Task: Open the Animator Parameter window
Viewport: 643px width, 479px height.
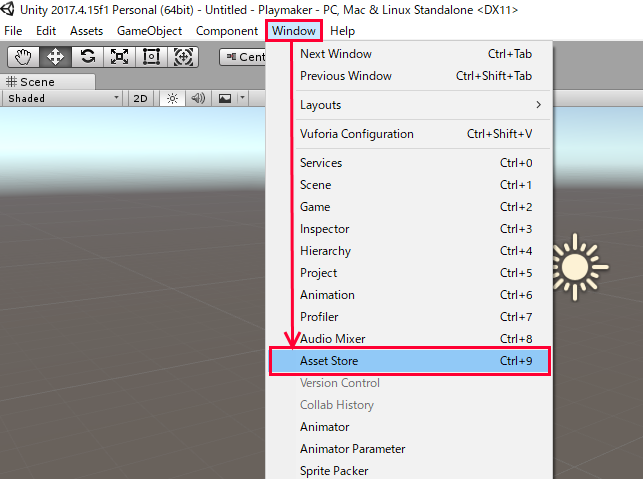Action: click(x=410, y=449)
